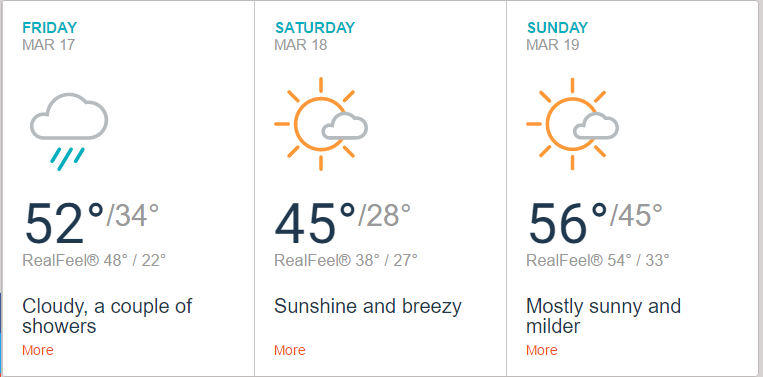The width and height of the screenshot is (763, 377).
Task: Select the SATURDAY day heading
Action: [x=314, y=28]
